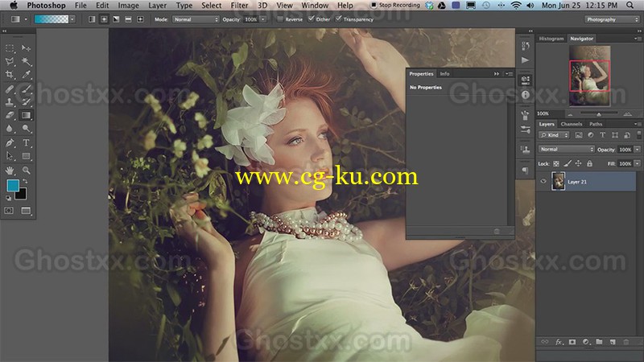Change screen mode button in toolbox
The image size is (644, 362).
[x=26, y=211]
